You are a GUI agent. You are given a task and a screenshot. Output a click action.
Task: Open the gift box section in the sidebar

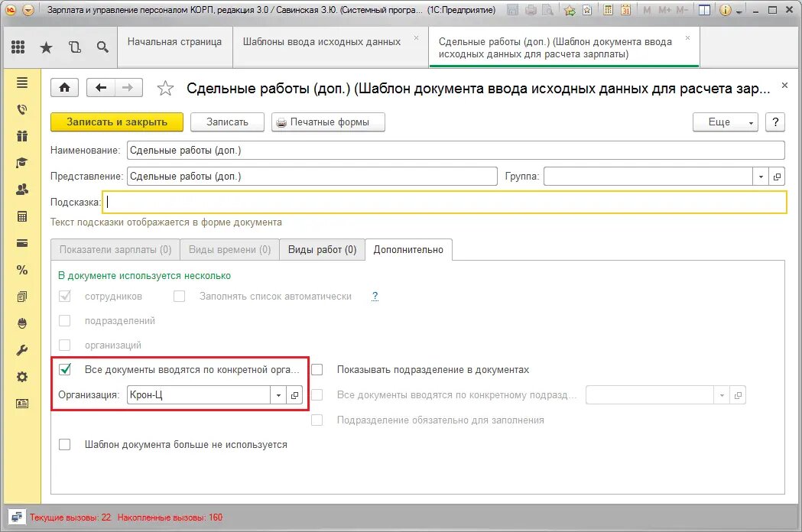click(x=22, y=136)
